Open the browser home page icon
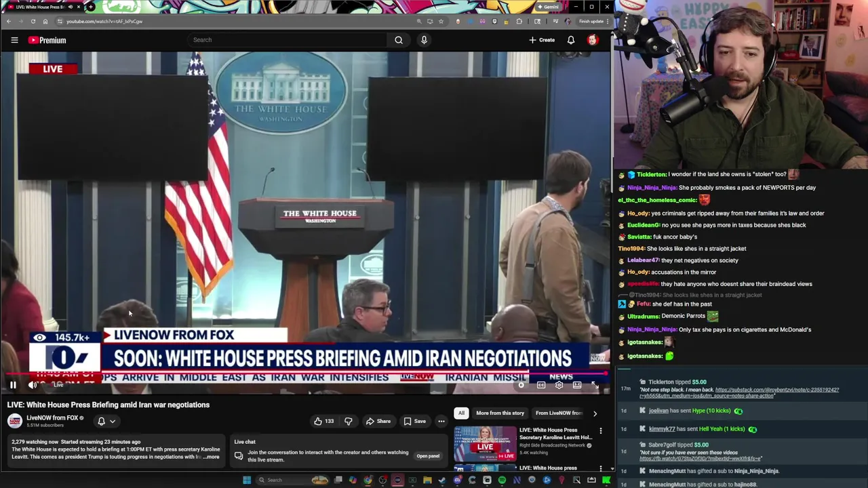Image resolution: width=868 pixels, height=488 pixels. [x=45, y=21]
